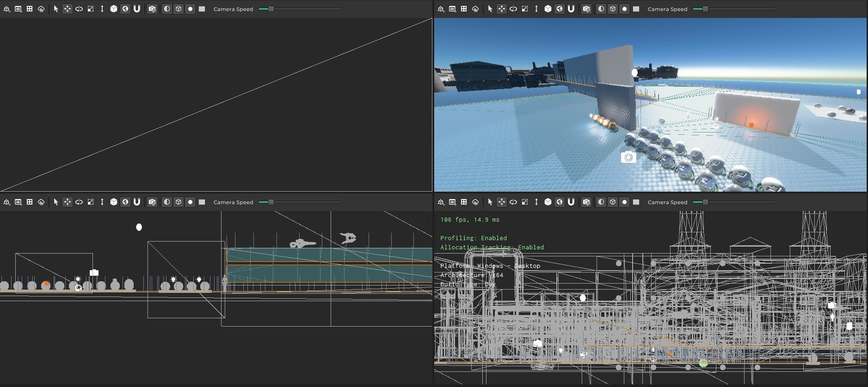Activate the translate/move gizmo in top-right viewport
This screenshot has height=387, width=868.
501,9
